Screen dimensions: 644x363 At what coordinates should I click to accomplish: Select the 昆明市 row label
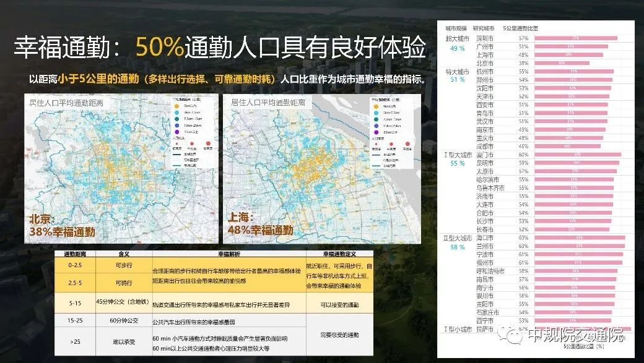485,163
